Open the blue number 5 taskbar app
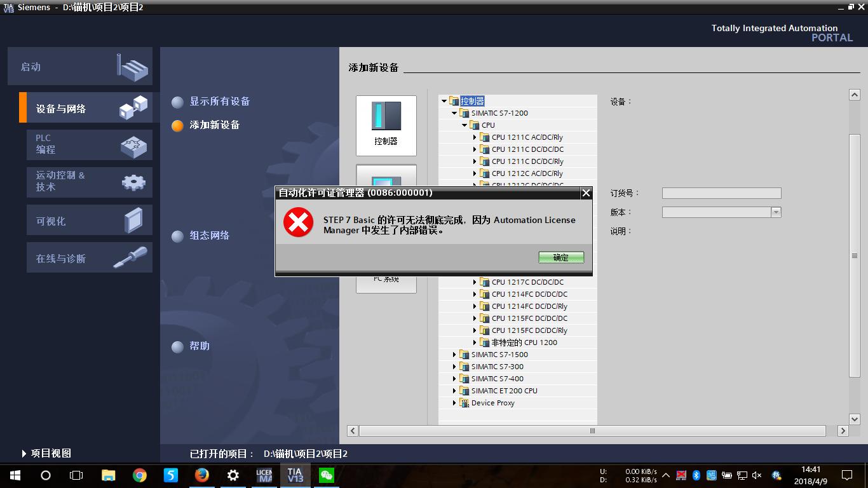Viewport: 868px width, 488px height. pos(171,475)
